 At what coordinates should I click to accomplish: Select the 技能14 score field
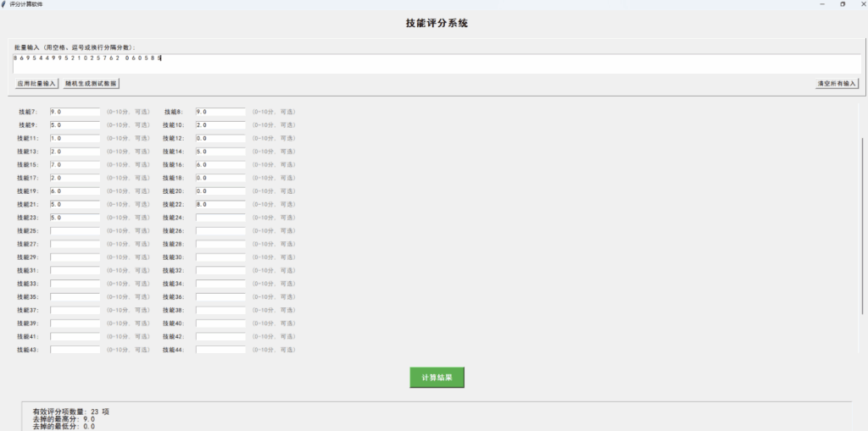pos(220,152)
